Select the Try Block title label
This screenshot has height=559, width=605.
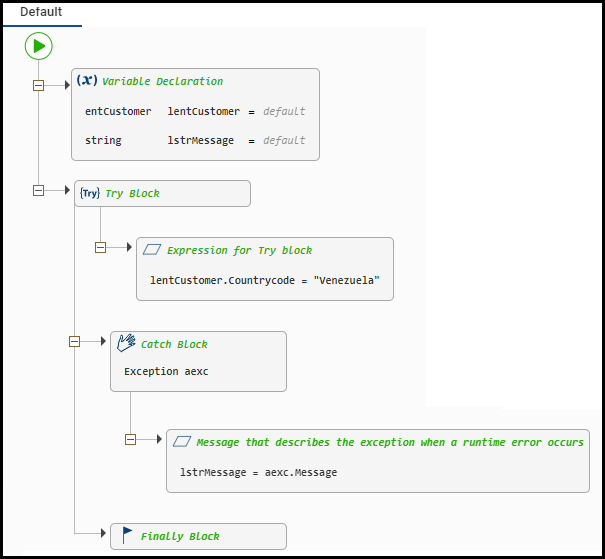(x=132, y=193)
